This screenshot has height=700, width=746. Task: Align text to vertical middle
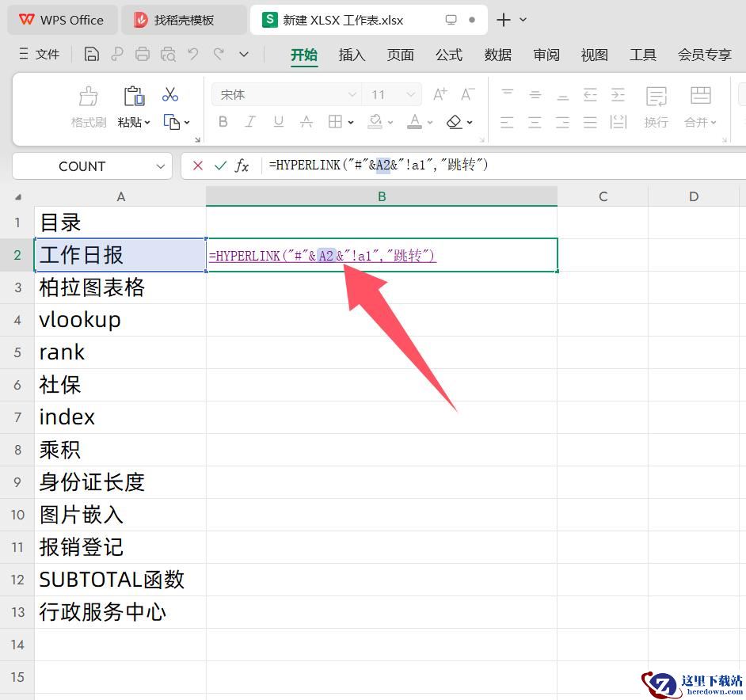click(535, 94)
